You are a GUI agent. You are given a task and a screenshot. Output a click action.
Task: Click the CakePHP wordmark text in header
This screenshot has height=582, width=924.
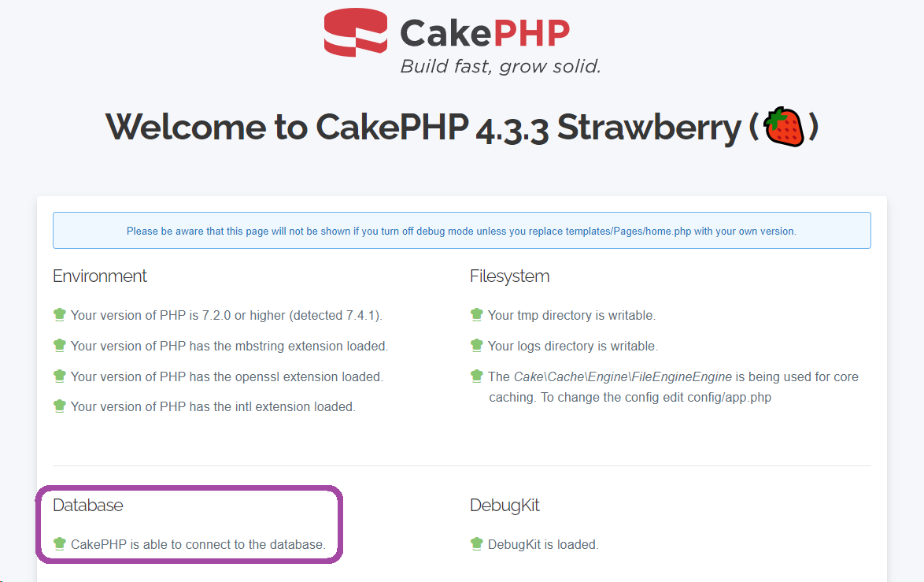tap(485, 33)
